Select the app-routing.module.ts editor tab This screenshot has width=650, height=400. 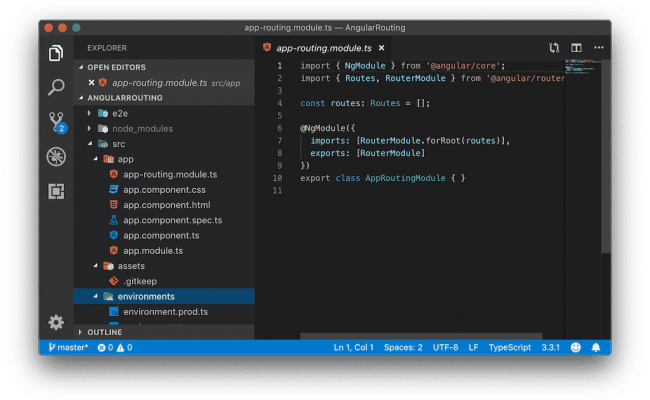(323, 48)
